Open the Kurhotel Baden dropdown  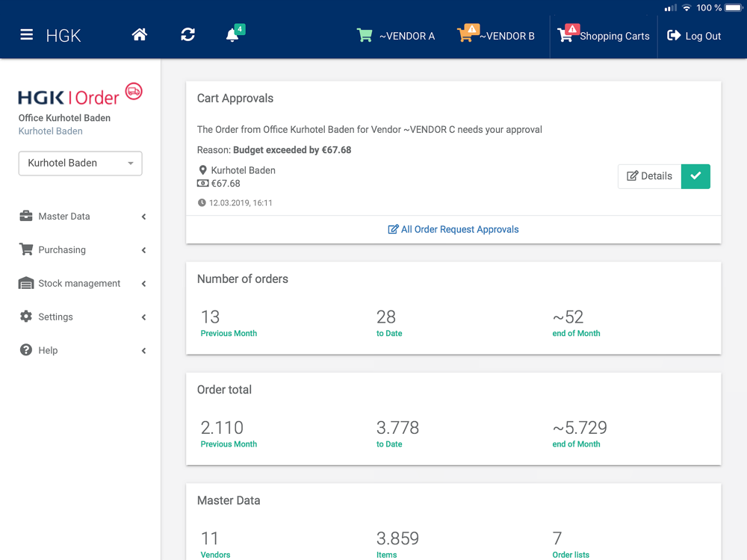coord(80,164)
